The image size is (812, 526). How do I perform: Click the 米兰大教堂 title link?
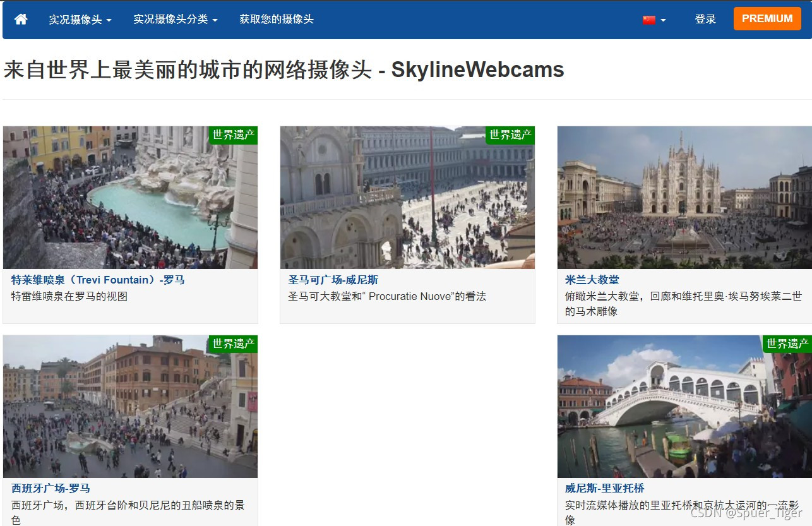[592, 280]
